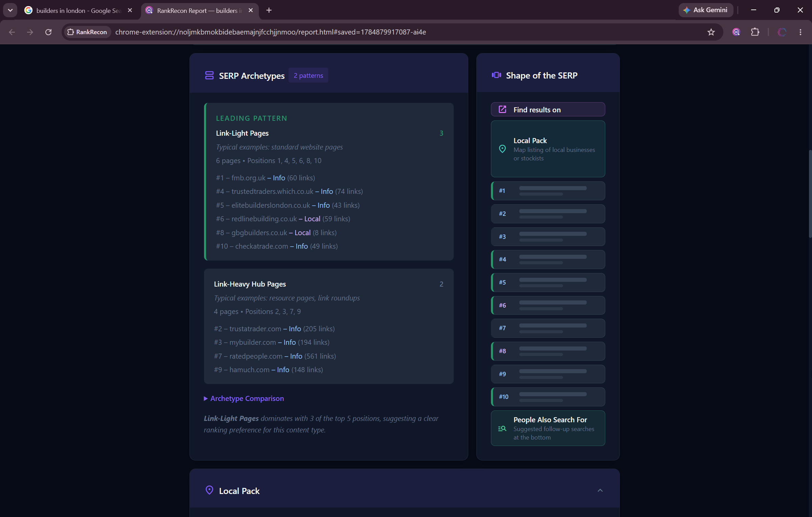
Task: Select the #7 result block in SERP shape
Action: 548,328
